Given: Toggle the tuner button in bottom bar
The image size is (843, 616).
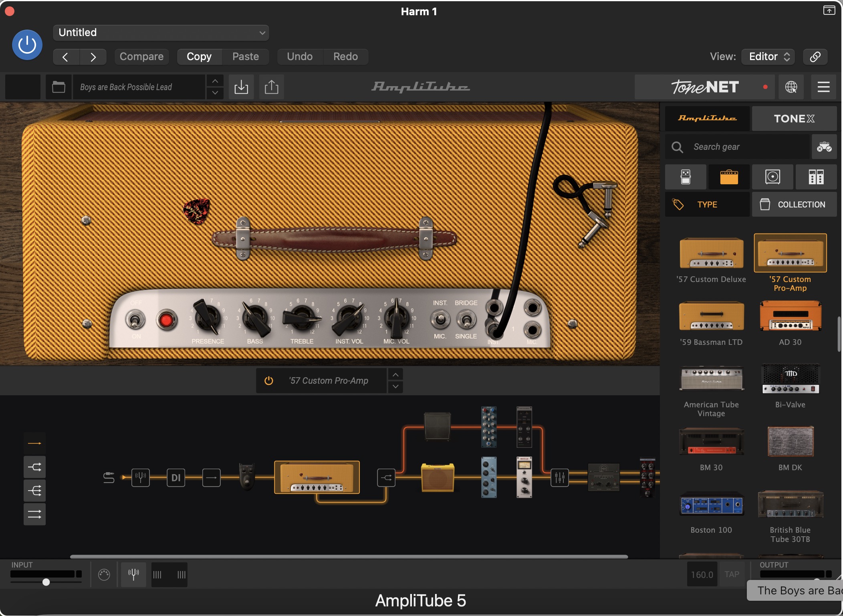Looking at the screenshot, I should pos(133,574).
